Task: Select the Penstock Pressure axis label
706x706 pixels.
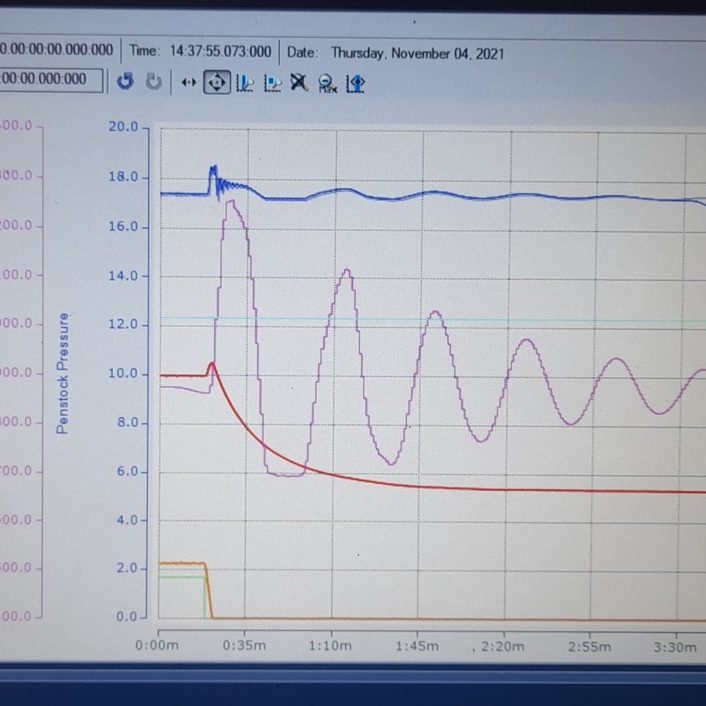Action: (63, 373)
